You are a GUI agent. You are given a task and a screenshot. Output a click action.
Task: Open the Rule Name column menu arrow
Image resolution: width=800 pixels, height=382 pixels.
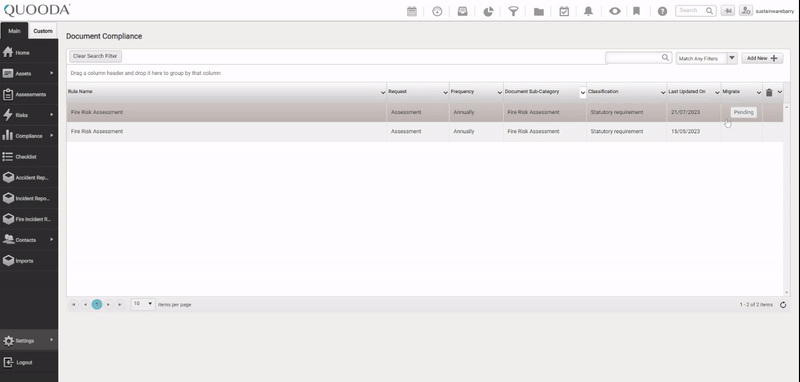[383, 92]
